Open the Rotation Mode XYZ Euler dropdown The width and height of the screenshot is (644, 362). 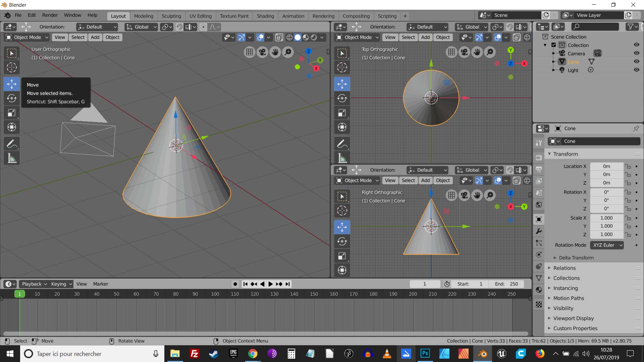607,245
